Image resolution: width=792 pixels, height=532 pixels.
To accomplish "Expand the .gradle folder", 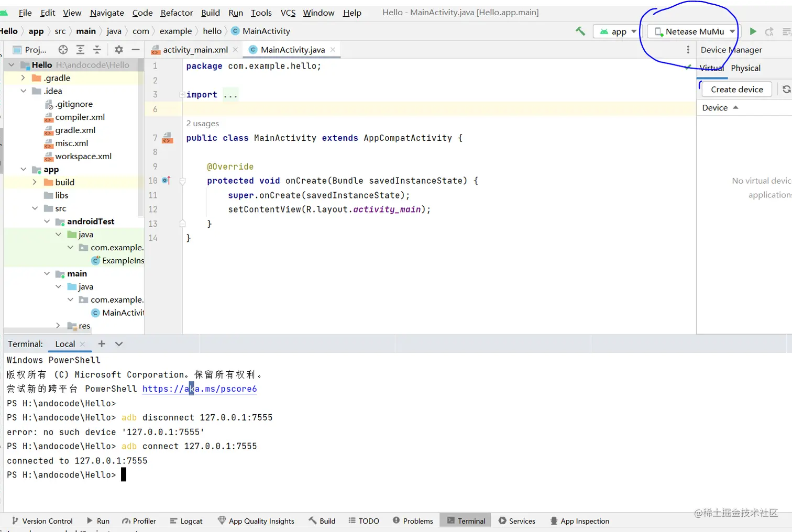I will tap(23, 77).
